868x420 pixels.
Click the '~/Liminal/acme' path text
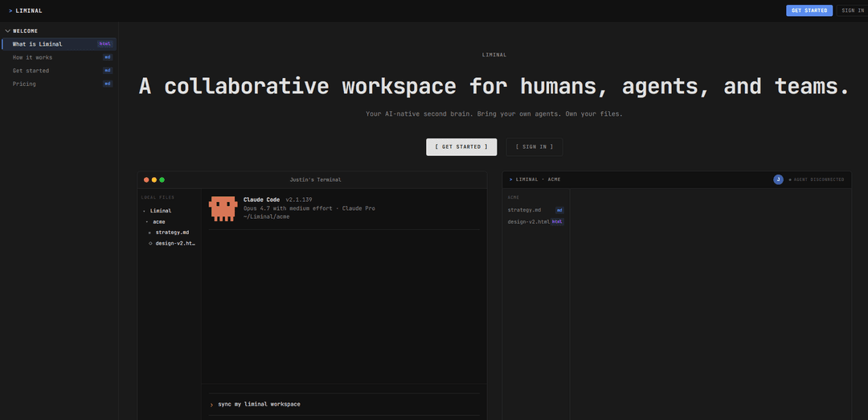(x=266, y=216)
